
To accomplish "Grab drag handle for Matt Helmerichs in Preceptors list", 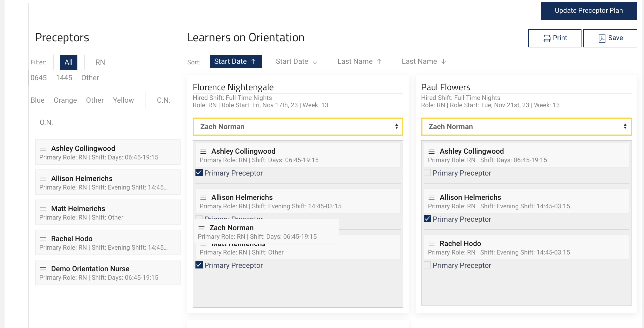I will pyautogui.click(x=43, y=209).
